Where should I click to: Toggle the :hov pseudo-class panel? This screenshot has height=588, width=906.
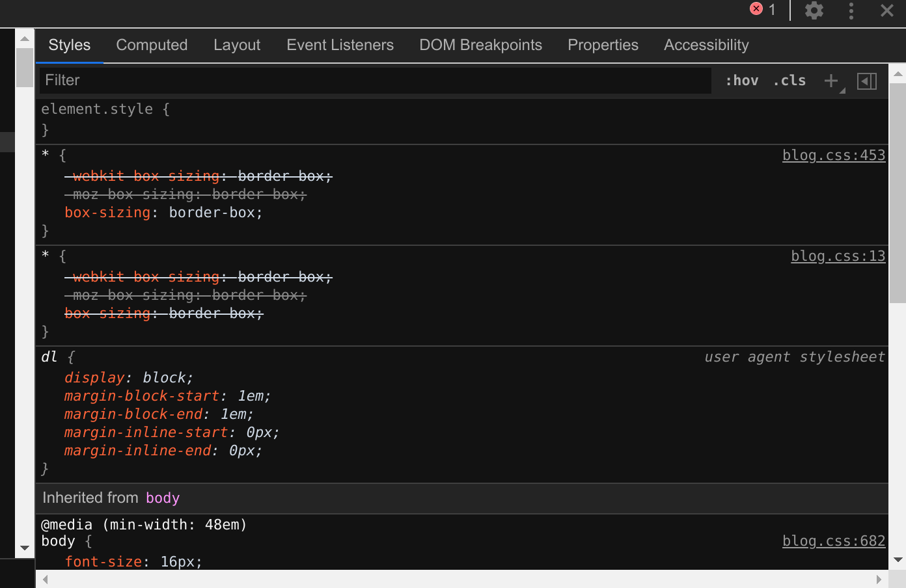point(741,80)
